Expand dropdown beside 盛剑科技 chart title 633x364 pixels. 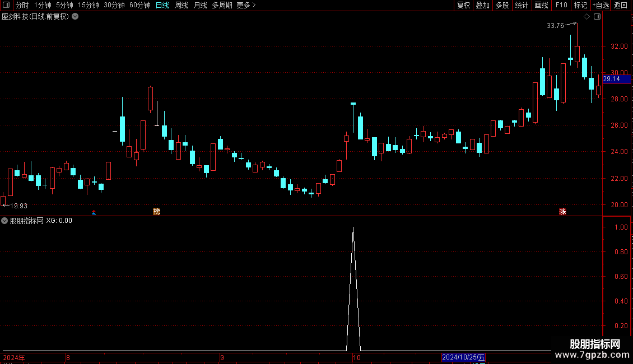75,17
